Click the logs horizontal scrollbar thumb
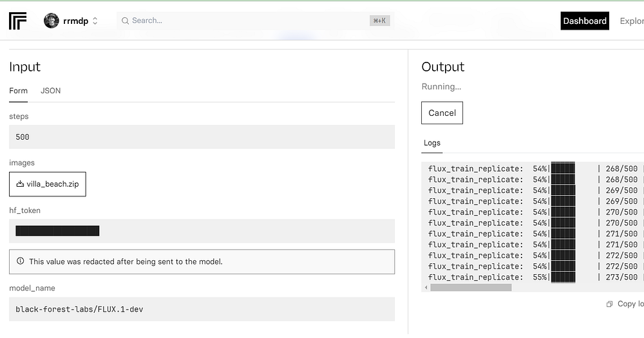Viewport: 644px width, 338px height. click(x=470, y=287)
